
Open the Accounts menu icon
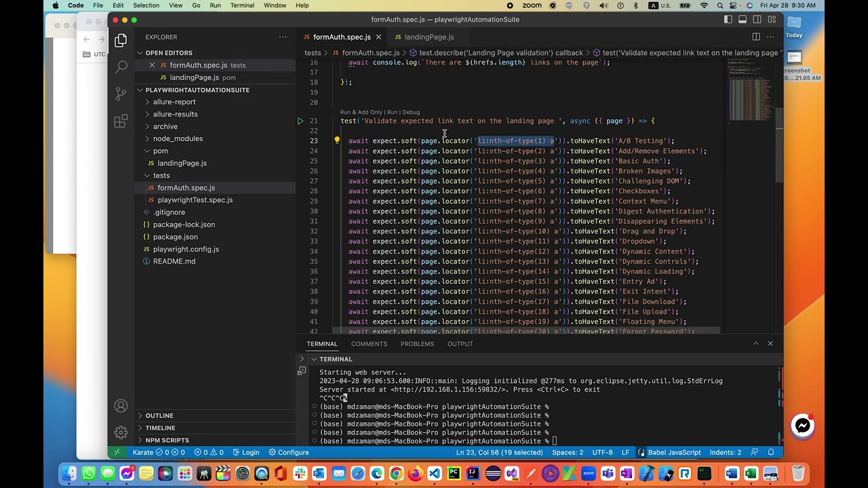[x=121, y=406]
